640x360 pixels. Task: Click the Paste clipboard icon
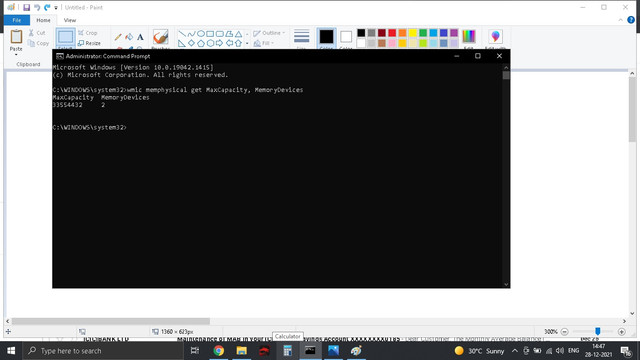tap(16, 37)
